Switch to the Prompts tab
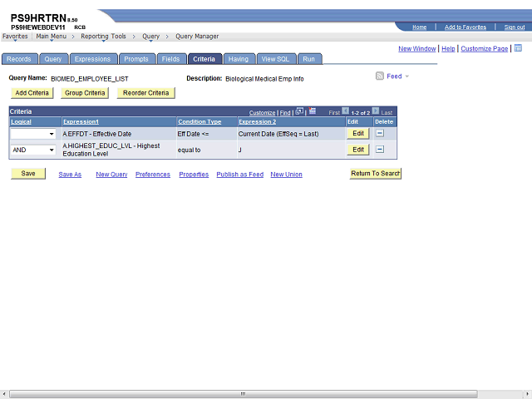The height and width of the screenshot is (399, 532). click(136, 59)
